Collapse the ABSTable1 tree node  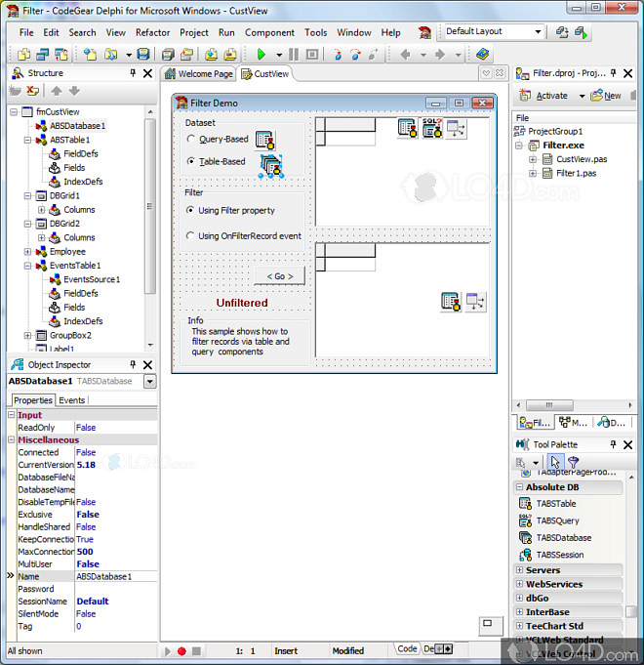tap(27, 140)
